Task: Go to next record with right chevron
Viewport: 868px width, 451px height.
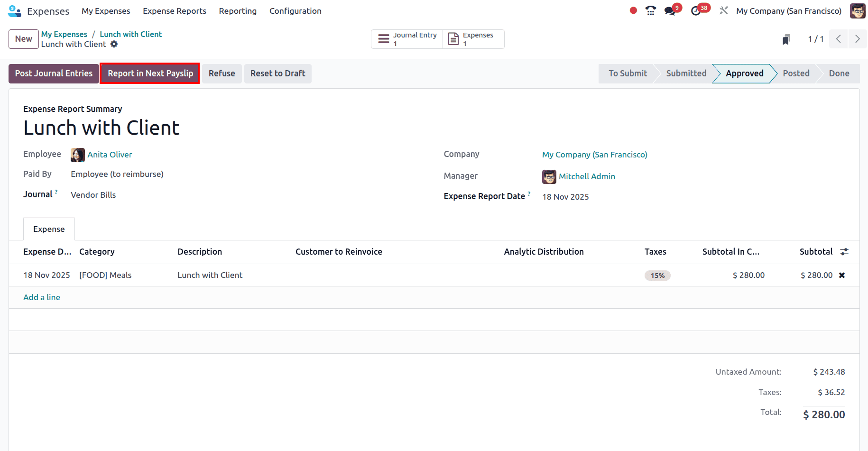Action: tap(857, 39)
